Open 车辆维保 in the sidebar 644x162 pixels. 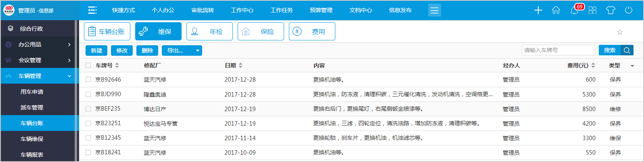click(32, 139)
